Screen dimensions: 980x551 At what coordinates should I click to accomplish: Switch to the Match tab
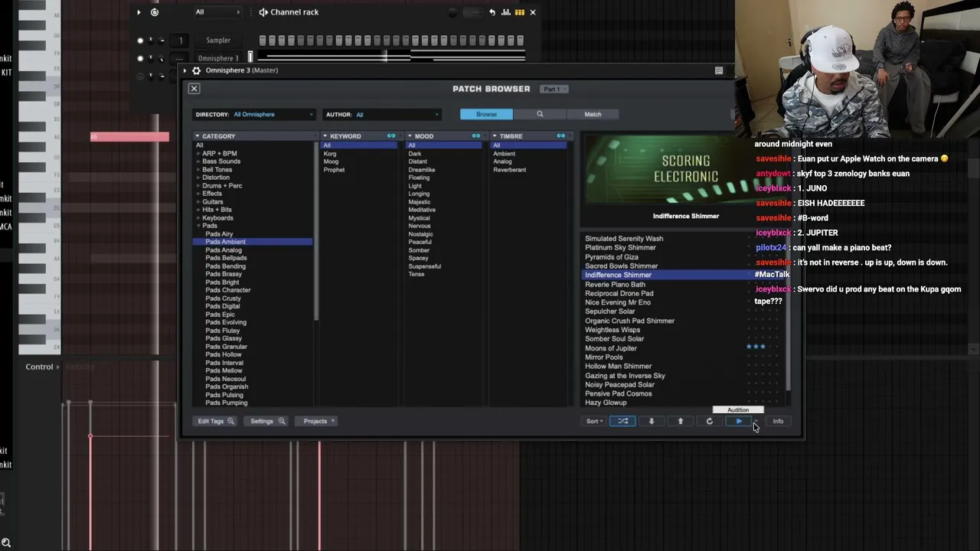pos(593,114)
